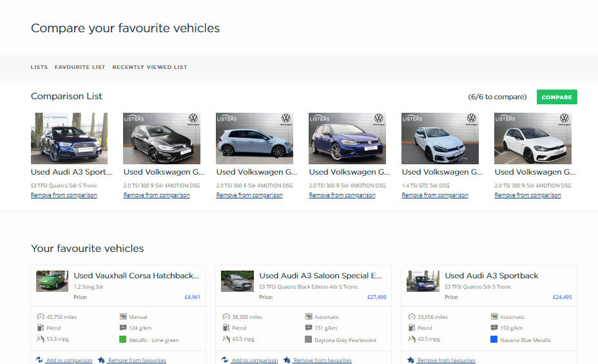598x364 pixels.
Task: Click the mileage gauge icon beside 45,750 miles
Action: coord(41,316)
